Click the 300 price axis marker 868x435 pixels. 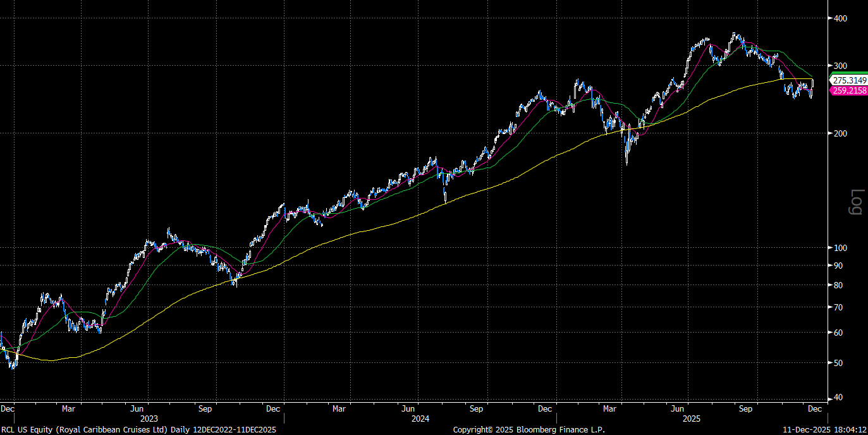pyautogui.click(x=840, y=66)
